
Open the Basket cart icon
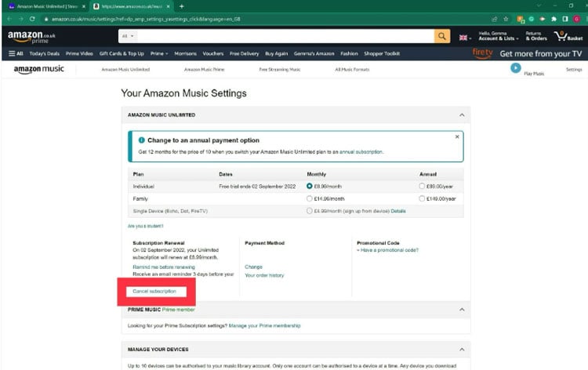pos(569,36)
